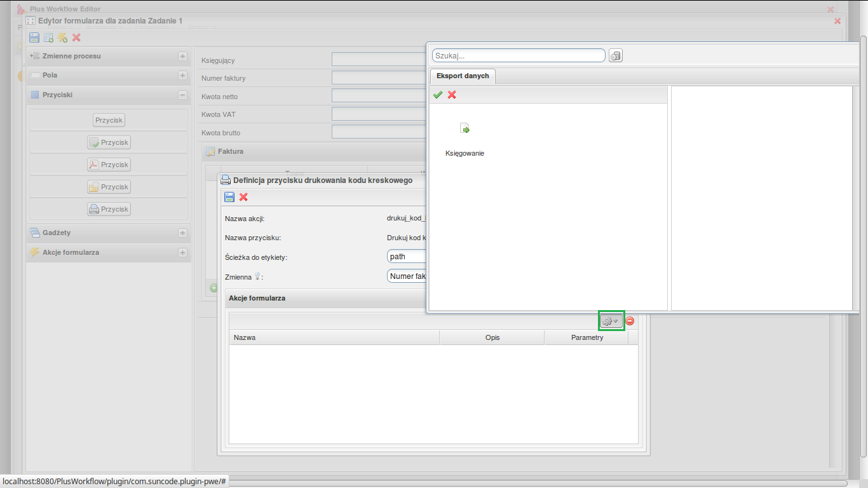Collapse the Przyciski panel

(x=182, y=95)
